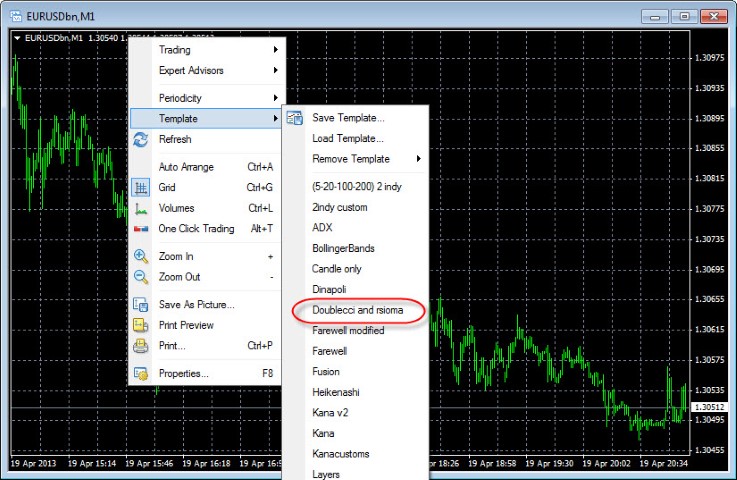Click the One Click Trading icon
737x480 pixels.
[141, 229]
